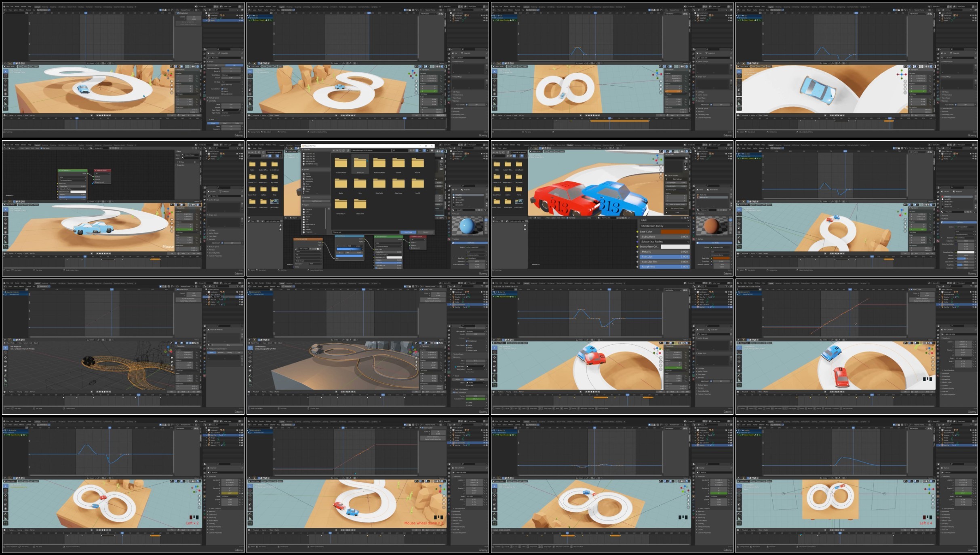This screenshot has height=555, width=980.
Task: Select the Move tool in top-left screenshot's viewport
Action: click(6, 81)
